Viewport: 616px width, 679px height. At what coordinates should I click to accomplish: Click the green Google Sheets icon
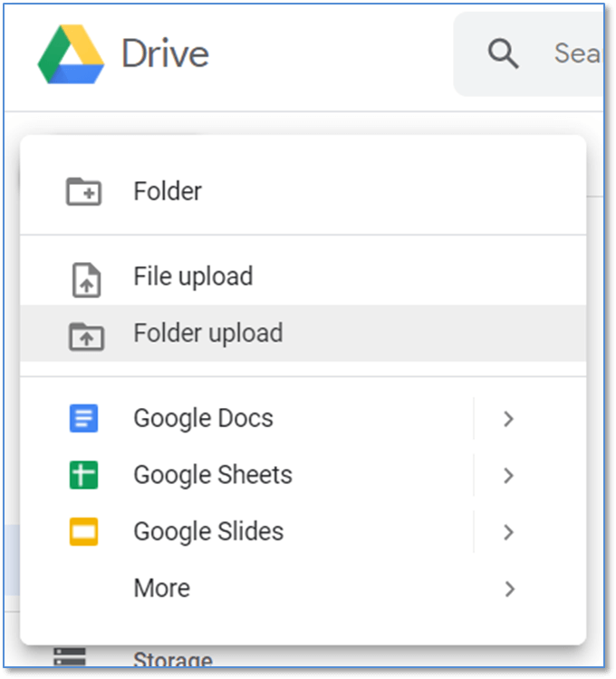[84, 475]
